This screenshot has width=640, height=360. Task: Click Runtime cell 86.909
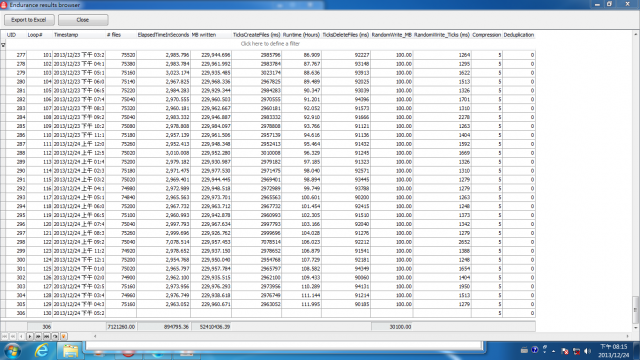pyautogui.click(x=302, y=55)
